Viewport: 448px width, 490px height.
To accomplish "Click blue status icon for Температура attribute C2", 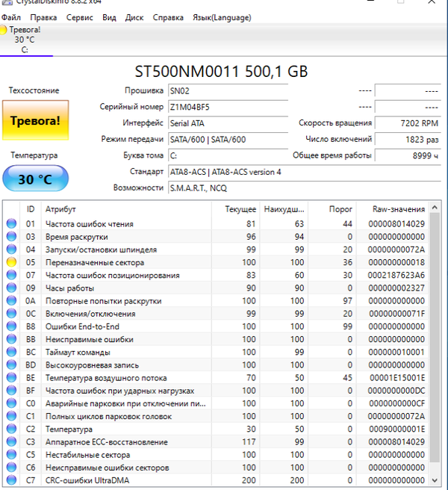I will coord(10,429).
